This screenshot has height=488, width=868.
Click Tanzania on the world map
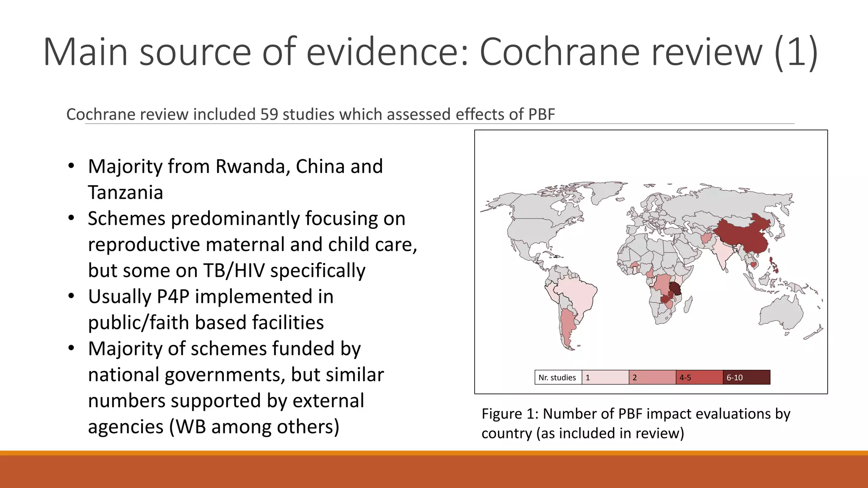[675, 290]
